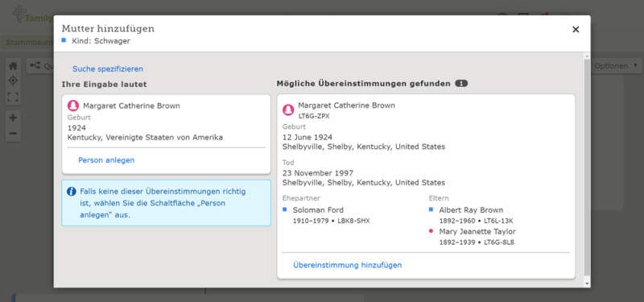Select the ID LBK8-SHX under Soloman Ford
This screenshot has width=644, height=302.
[x=353, y=221]
